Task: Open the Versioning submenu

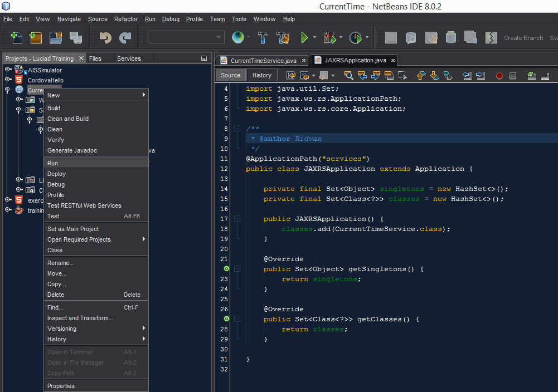Action: [x=96, y=329]
